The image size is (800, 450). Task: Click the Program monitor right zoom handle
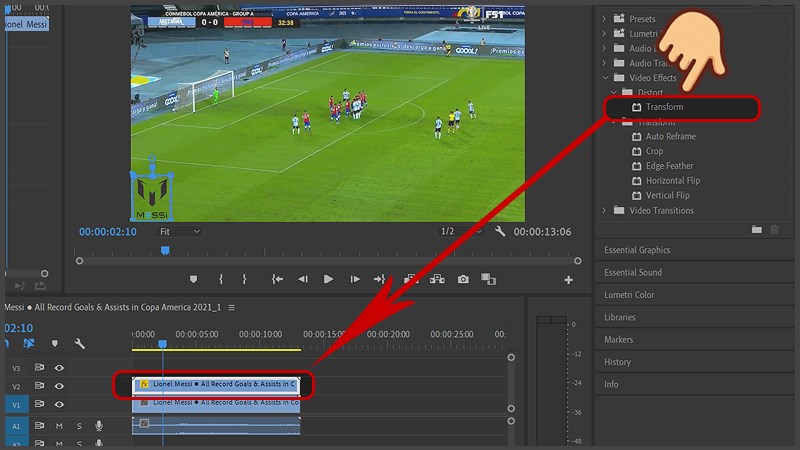pos(578,261)
